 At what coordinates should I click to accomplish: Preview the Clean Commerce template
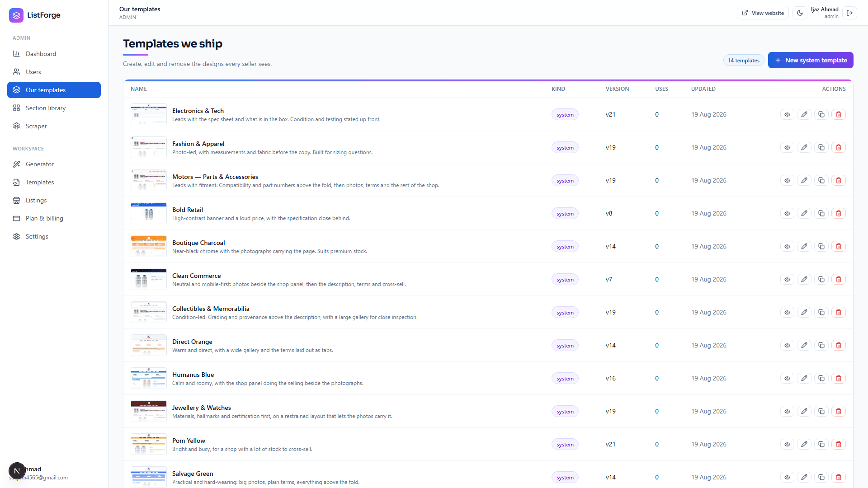click(787, 279)
